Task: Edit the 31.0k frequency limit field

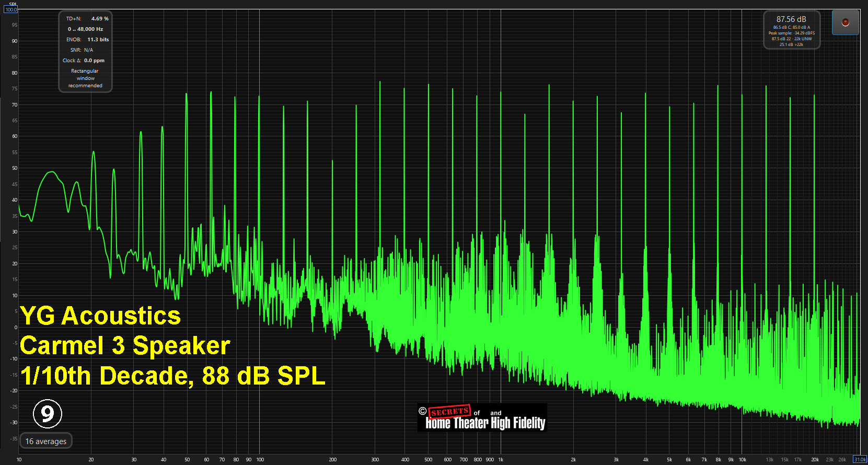Action: click(x=860, y=460)
